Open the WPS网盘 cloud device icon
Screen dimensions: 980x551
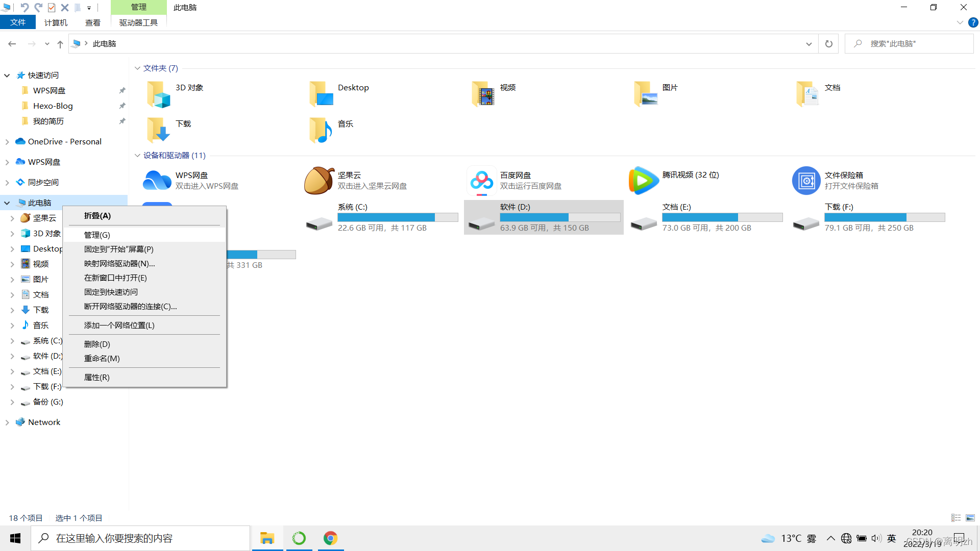(x=157, y=181)
